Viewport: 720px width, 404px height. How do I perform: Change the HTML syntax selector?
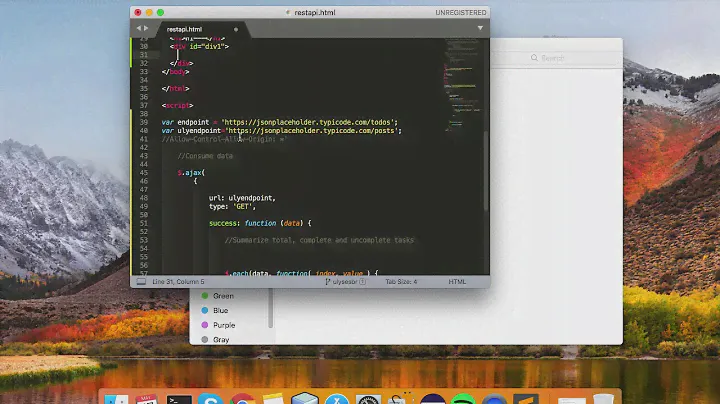click(457, 282)
